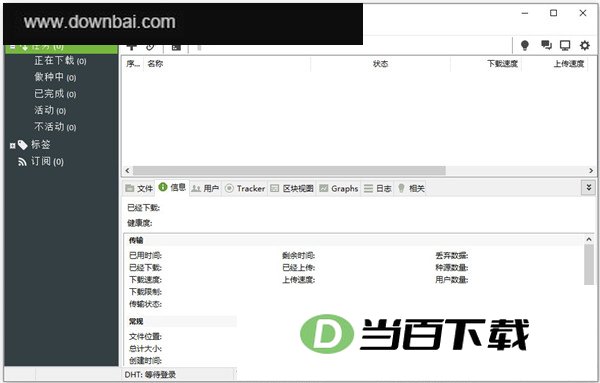
Task: Click the horizontal scrollbar left arrow
Action: point(127,170)
